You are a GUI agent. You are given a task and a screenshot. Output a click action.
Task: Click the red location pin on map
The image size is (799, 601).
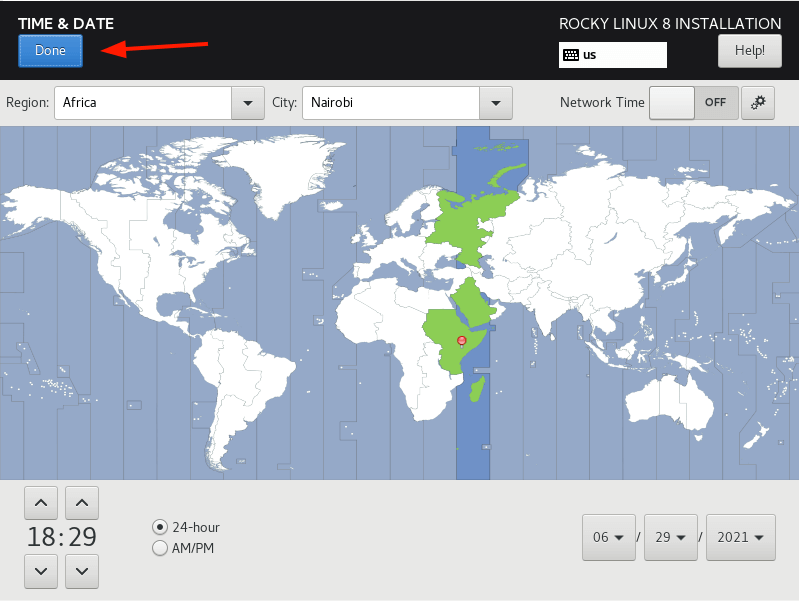(x=462, y=341)
